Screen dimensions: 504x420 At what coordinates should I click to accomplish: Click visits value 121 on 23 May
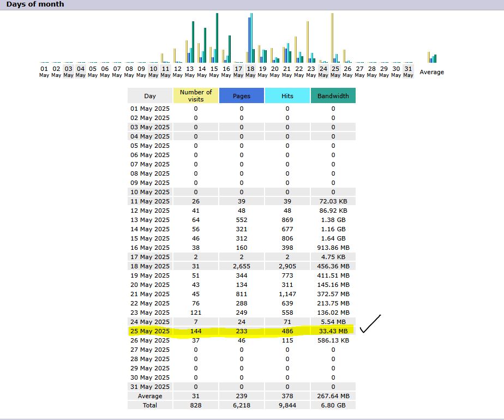pyautogui.click(x=196, y=313)
